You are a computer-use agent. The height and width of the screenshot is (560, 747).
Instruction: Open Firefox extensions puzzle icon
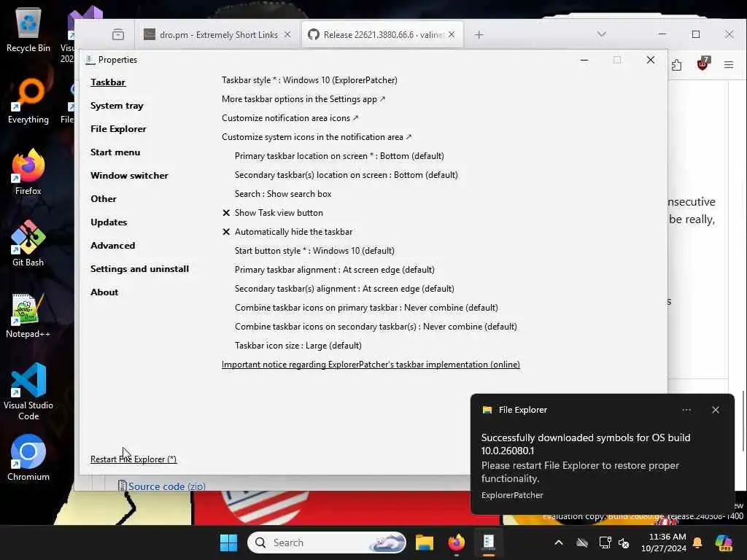pyautogui.click(x=676, y=65)
